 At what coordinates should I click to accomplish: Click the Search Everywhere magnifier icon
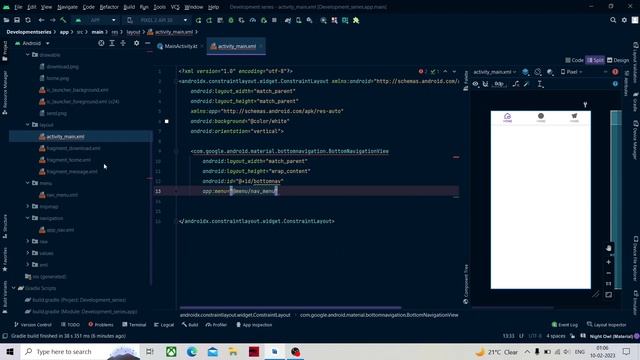[613, 20]
